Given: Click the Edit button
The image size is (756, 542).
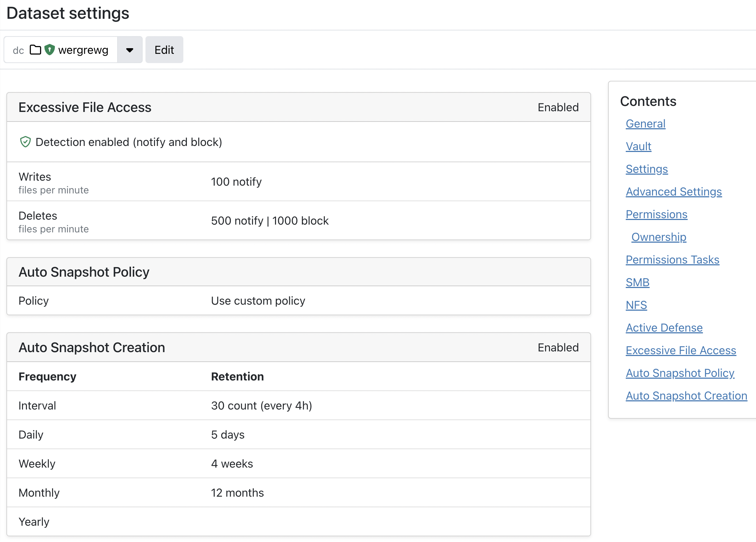Looking at the screenshot, I should pos(164,50).
